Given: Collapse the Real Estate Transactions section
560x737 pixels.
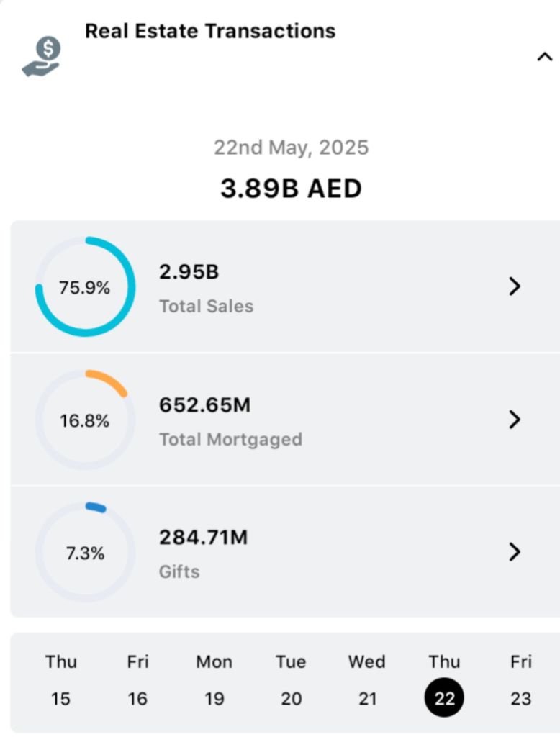Looking at the screenshot, I should (x=544, y=57).
